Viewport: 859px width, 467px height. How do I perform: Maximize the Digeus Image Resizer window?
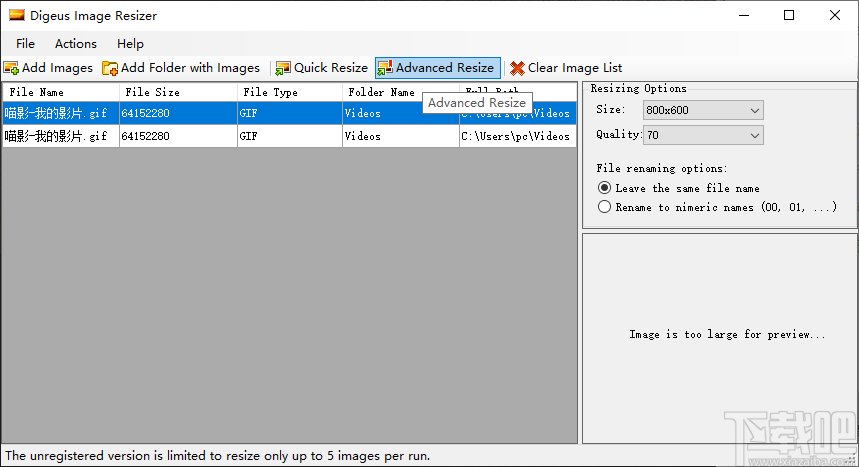click(789, 15)
